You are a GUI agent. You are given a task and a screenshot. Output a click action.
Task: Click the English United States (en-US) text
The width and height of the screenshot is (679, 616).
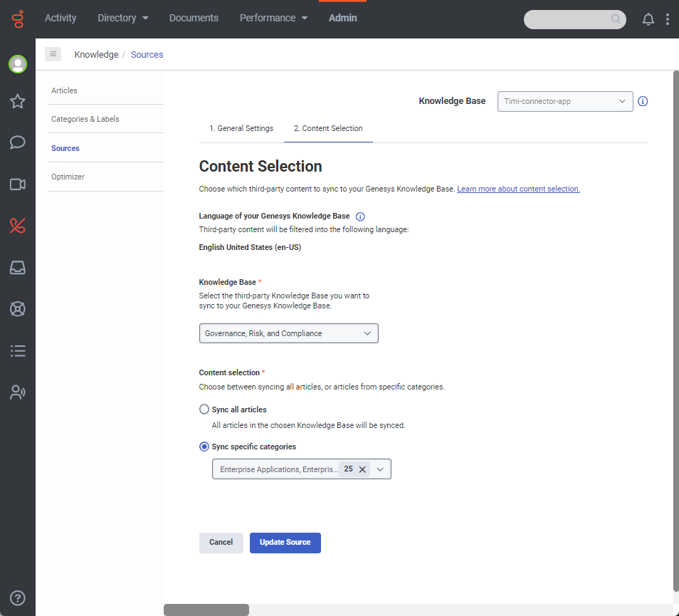tap(250, 247)
